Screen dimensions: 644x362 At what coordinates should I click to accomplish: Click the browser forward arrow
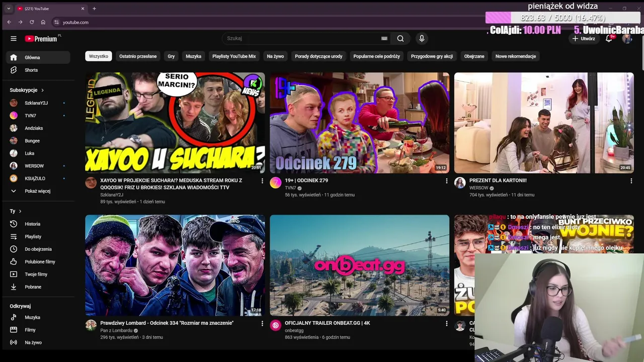click(20, 22)
